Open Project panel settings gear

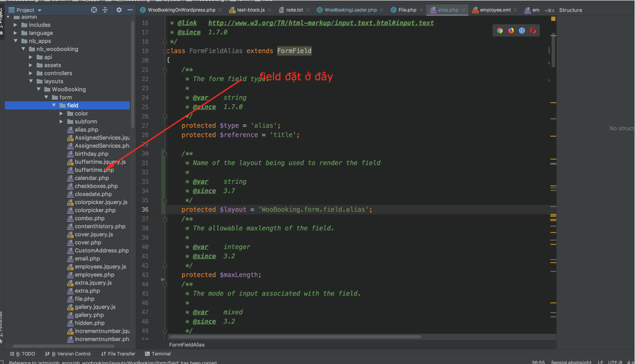click(119, 10)
